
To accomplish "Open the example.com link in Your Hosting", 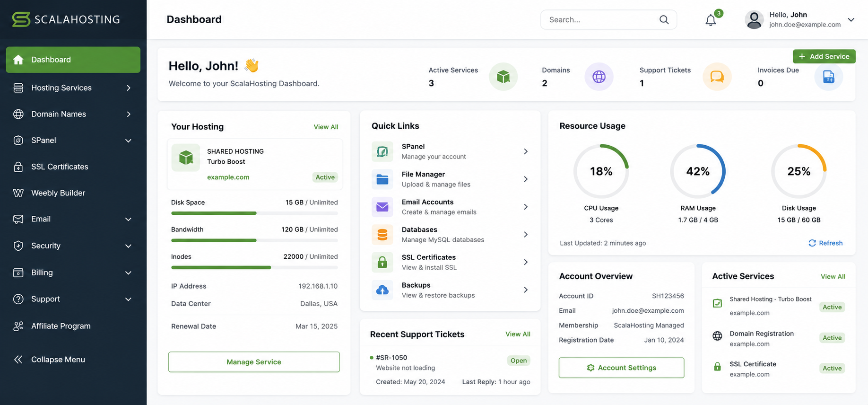I will (228, 177).
